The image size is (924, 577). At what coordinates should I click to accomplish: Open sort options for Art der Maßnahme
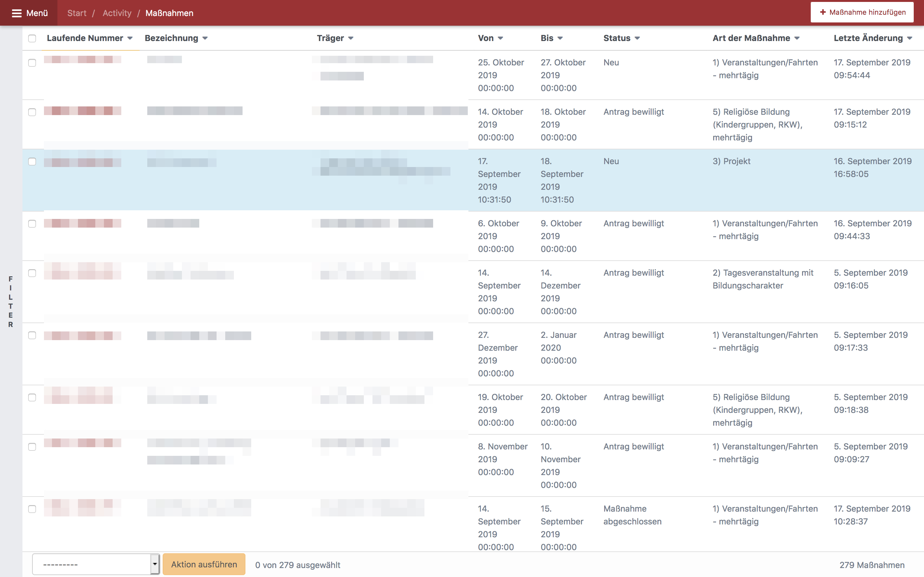[798, 38]
